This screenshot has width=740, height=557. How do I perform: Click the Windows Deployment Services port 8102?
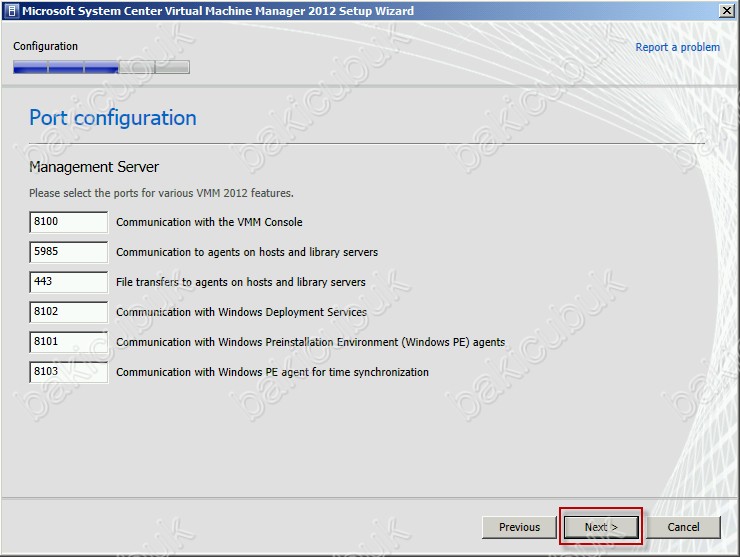tap(68, 312)
